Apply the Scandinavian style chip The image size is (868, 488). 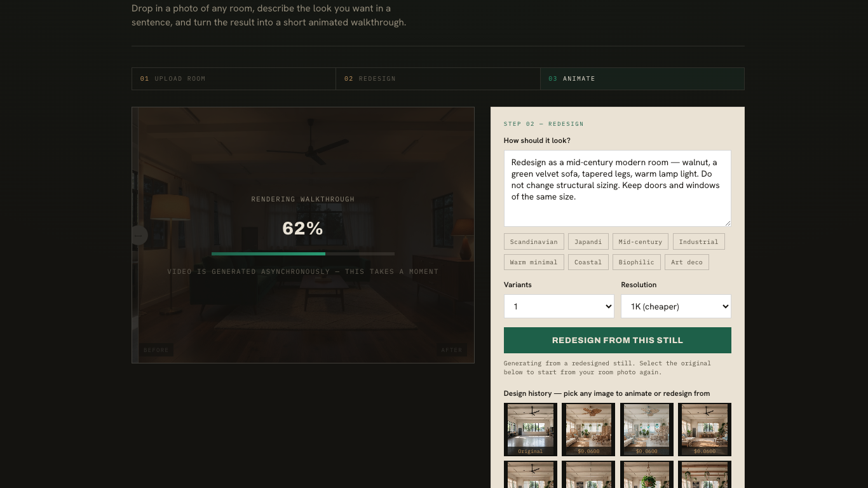(x=534, y=241)
